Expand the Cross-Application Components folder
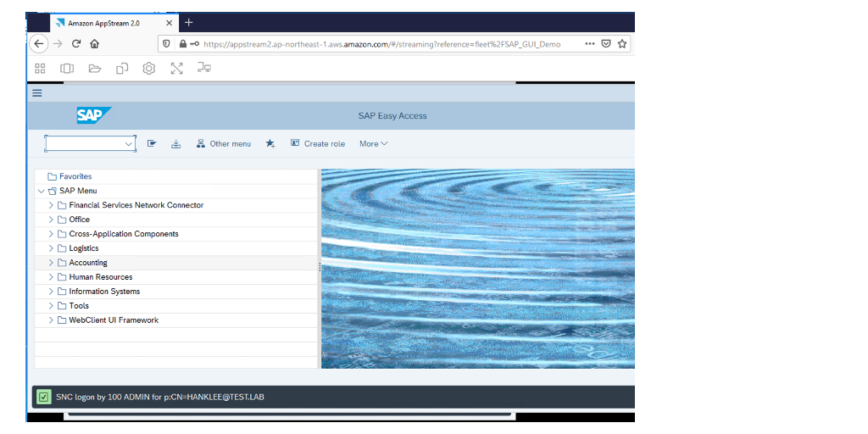 tap(51, 234)
